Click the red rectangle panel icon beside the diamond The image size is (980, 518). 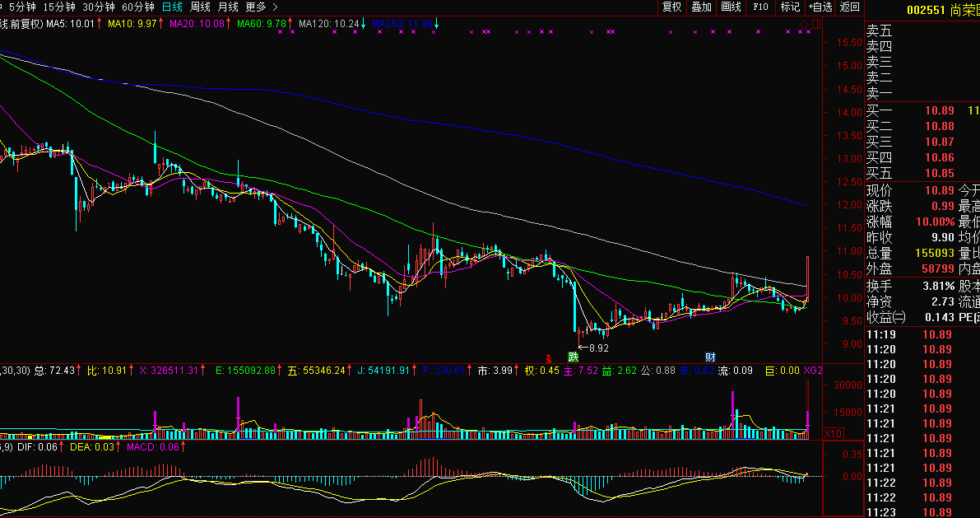pyautogui.click(x=815, y=24)
